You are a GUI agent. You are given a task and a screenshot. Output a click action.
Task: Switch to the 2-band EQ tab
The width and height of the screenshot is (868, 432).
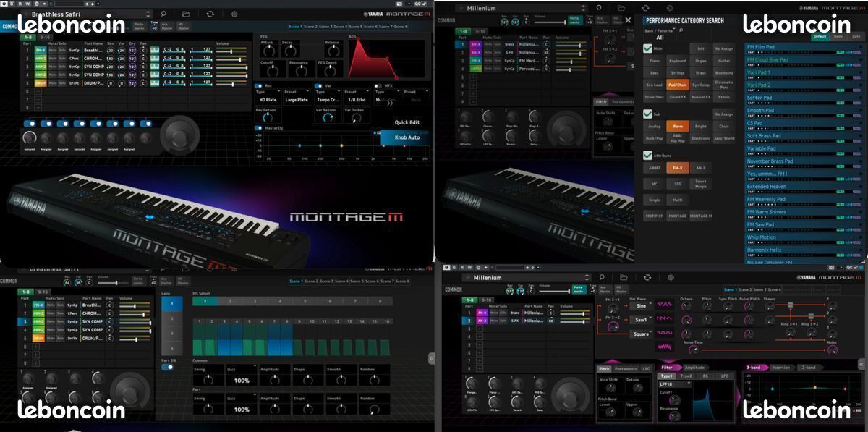point(809,368)
